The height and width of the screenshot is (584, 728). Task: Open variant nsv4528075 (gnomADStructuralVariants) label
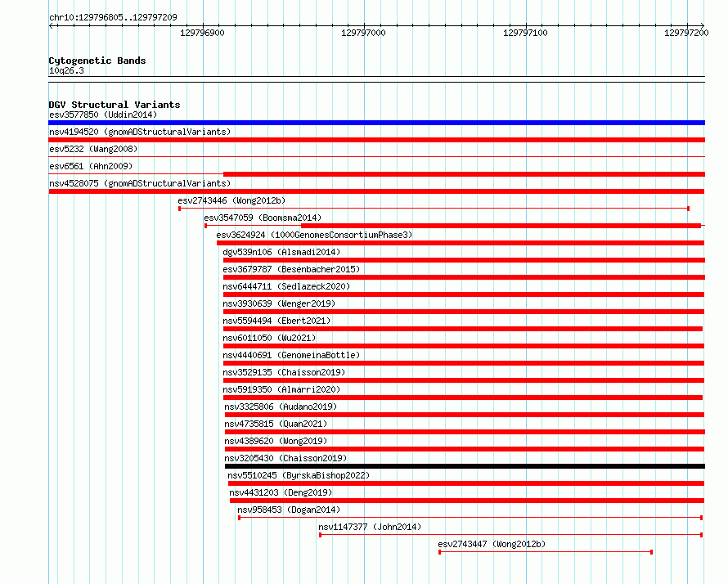click(x=140, y=183)
